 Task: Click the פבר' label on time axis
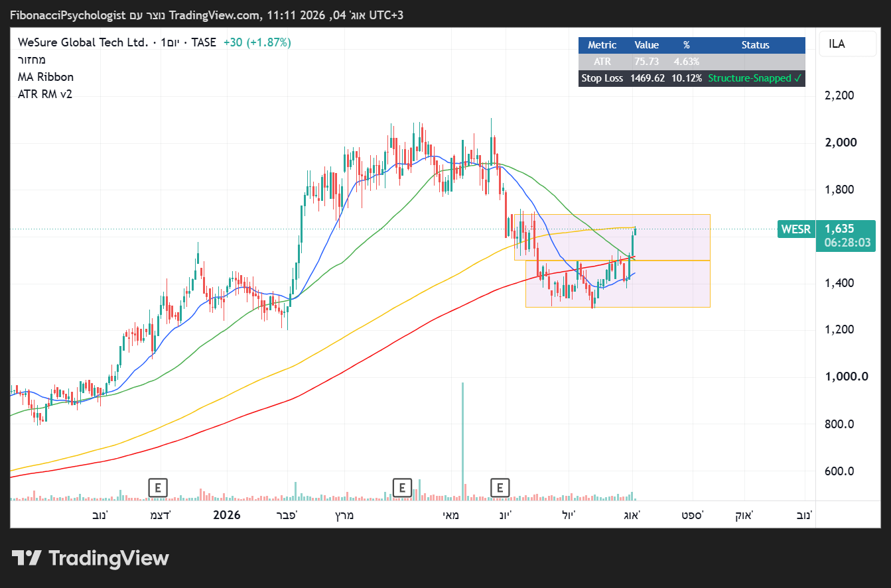(287, 514)
